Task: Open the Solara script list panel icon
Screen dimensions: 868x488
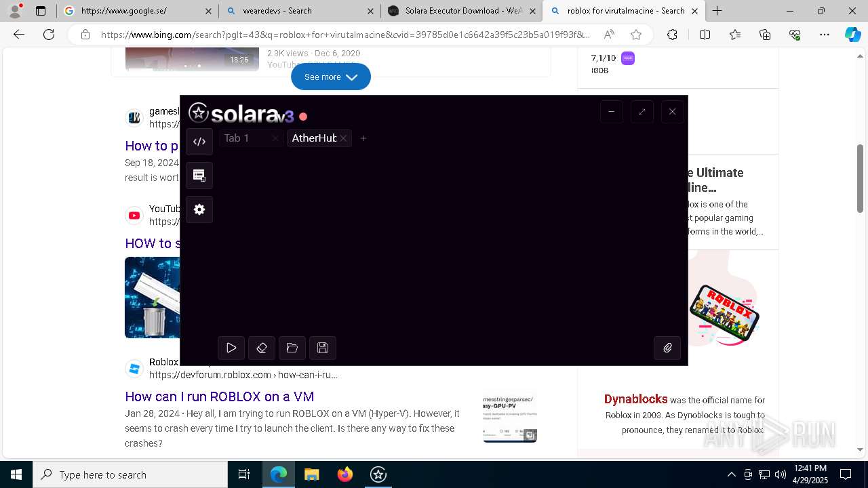Action: tap(199, 176)
